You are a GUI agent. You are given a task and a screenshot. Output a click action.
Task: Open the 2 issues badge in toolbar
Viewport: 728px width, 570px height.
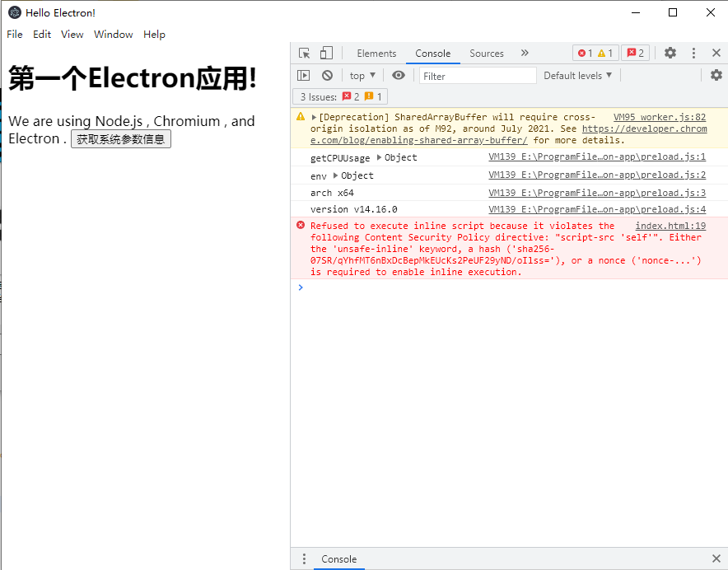[x=635, y=54]
